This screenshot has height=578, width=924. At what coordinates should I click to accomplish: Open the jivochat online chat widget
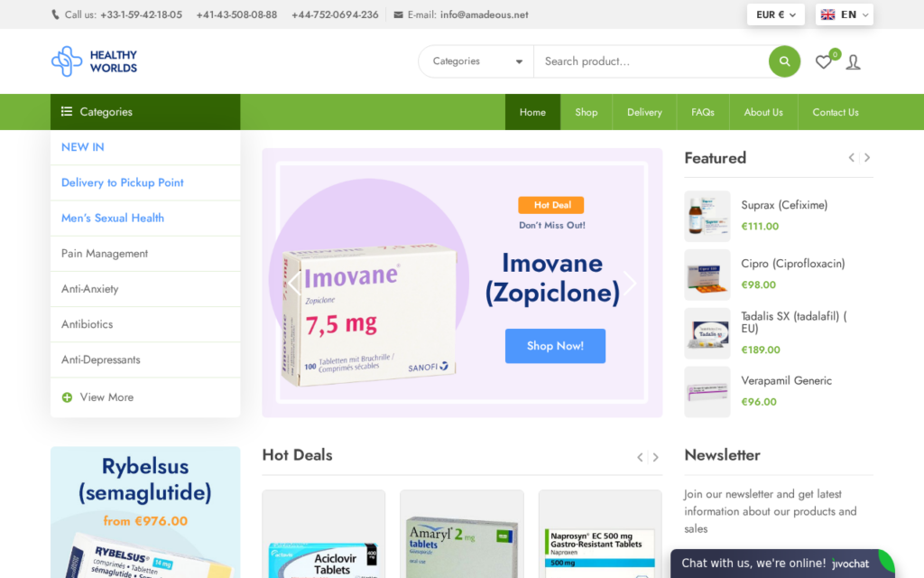pos(782,564)
